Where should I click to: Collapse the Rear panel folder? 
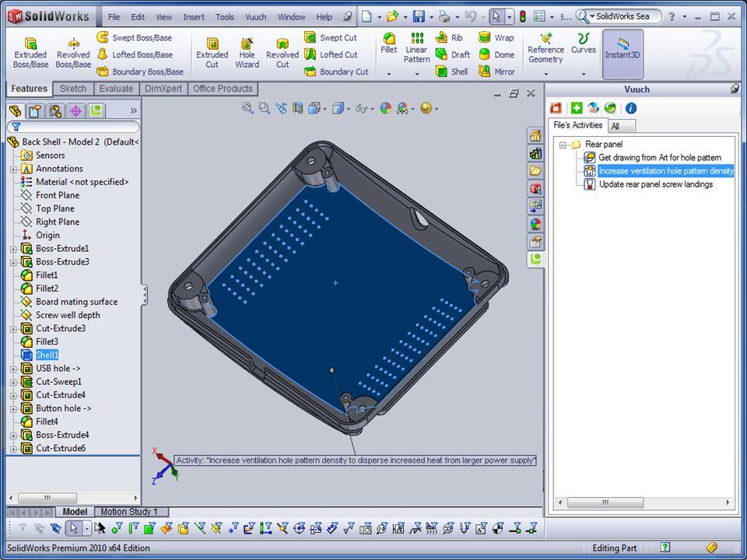pos(563,145)
